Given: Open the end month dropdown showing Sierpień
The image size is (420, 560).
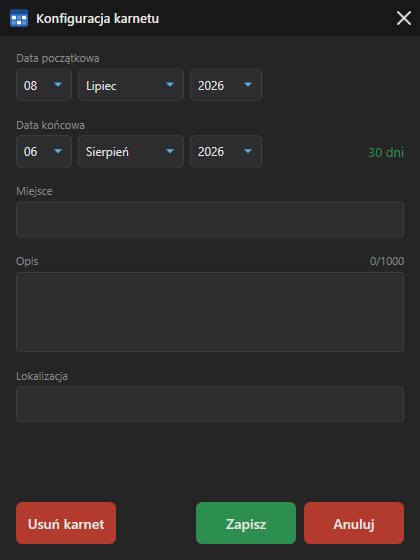Looking at the screenshot, I should pos(131,151).
